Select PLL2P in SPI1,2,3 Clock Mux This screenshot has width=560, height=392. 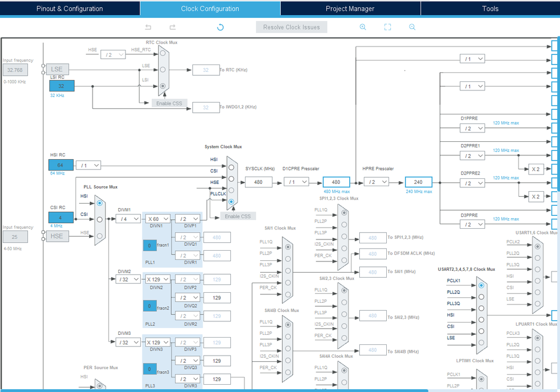(344, 224)
